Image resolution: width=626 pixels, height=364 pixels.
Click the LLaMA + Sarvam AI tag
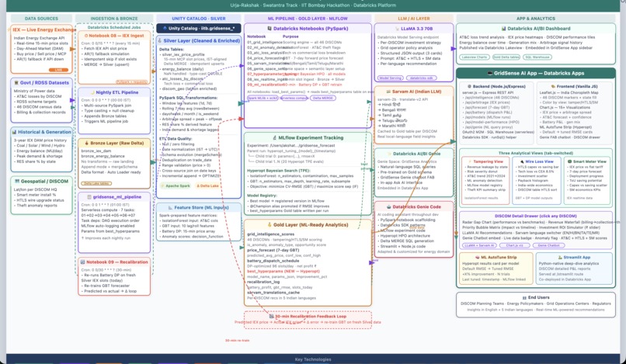coord(479,245)
